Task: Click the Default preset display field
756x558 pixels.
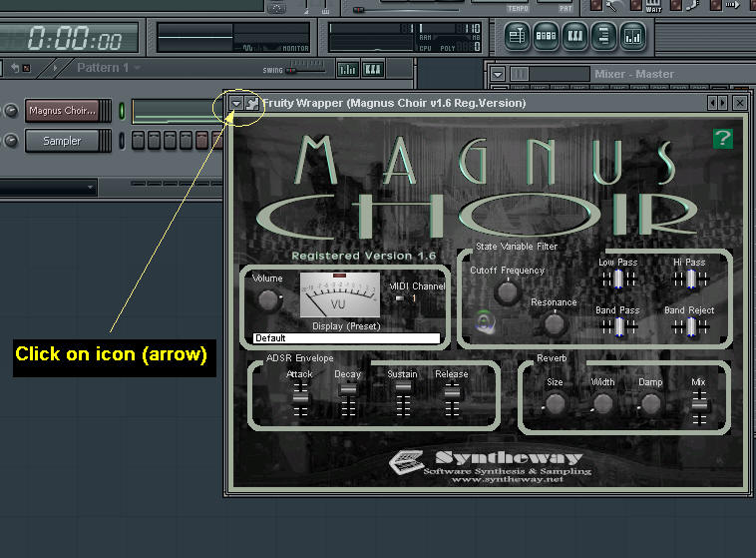Action: (x=346, y=338)
